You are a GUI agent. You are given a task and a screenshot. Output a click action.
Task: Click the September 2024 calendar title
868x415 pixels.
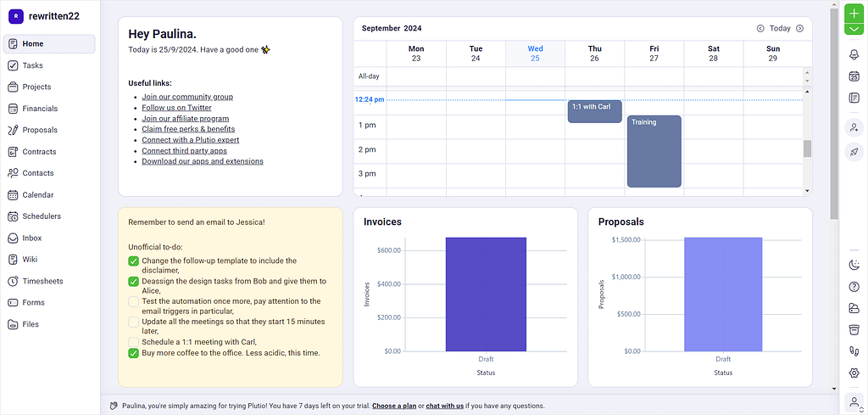392,28
